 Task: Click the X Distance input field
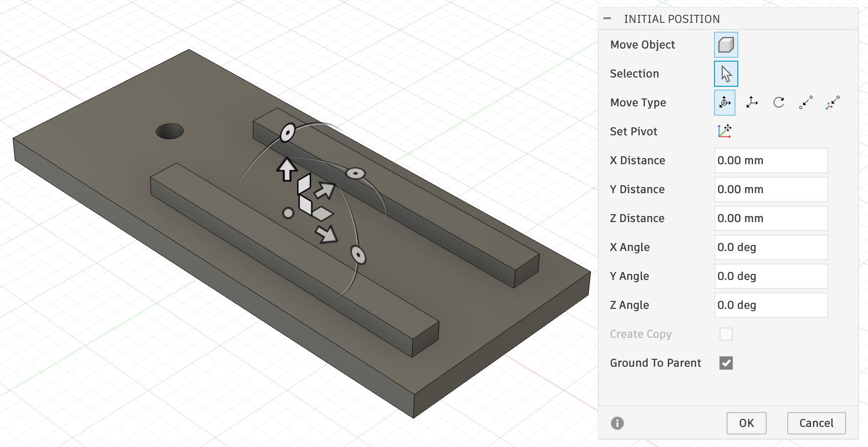click(x=771, y=161)
